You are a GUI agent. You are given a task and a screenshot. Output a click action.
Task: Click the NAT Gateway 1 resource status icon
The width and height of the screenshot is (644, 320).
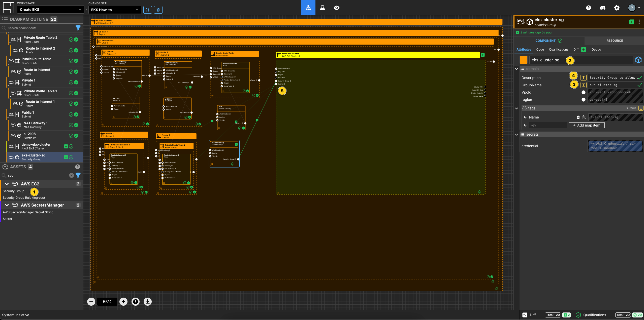point(76,125)
